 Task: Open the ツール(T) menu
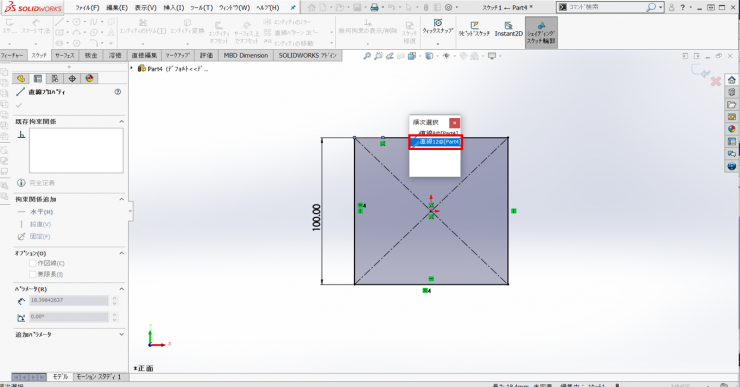tap(202, 8)
